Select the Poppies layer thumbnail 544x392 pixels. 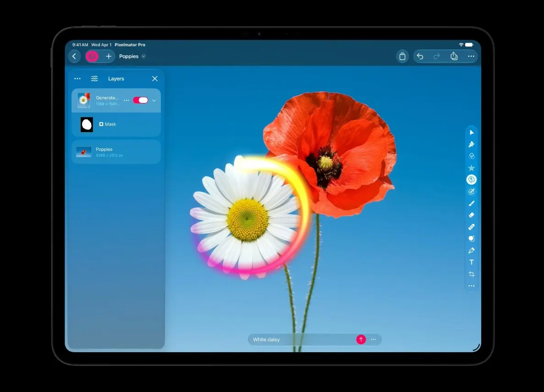coord(83,152)
